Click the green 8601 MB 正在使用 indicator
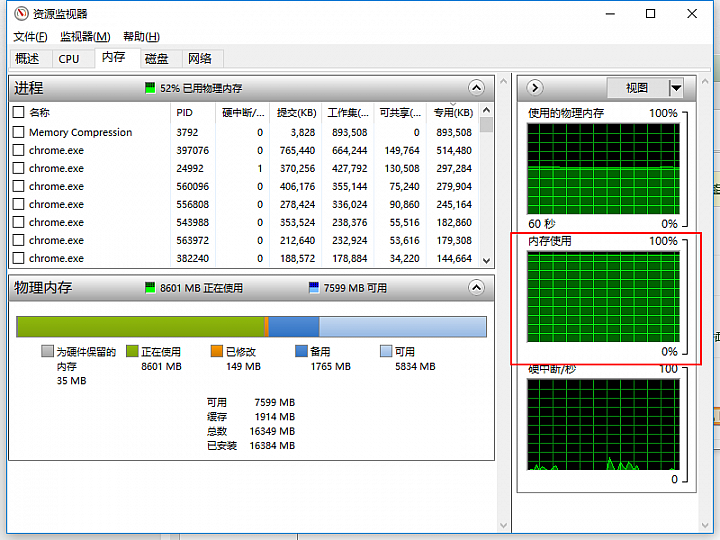The width and height of the screenshot is (720, 540). pos(150,288)
